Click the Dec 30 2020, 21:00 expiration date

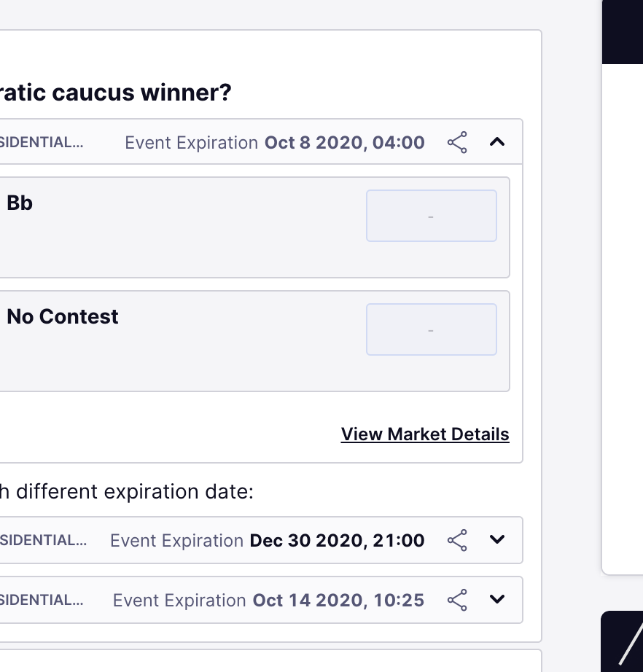(337, 540)
